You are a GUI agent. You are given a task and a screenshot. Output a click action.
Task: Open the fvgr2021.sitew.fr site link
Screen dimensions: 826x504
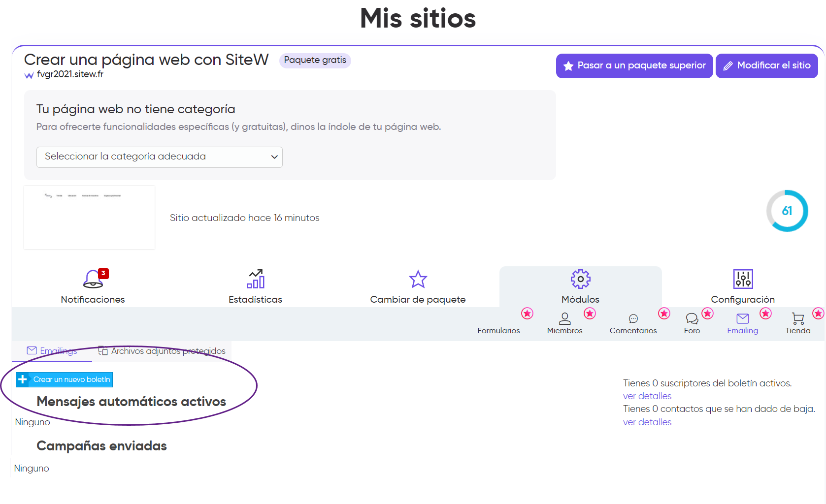tap(70, 74)
